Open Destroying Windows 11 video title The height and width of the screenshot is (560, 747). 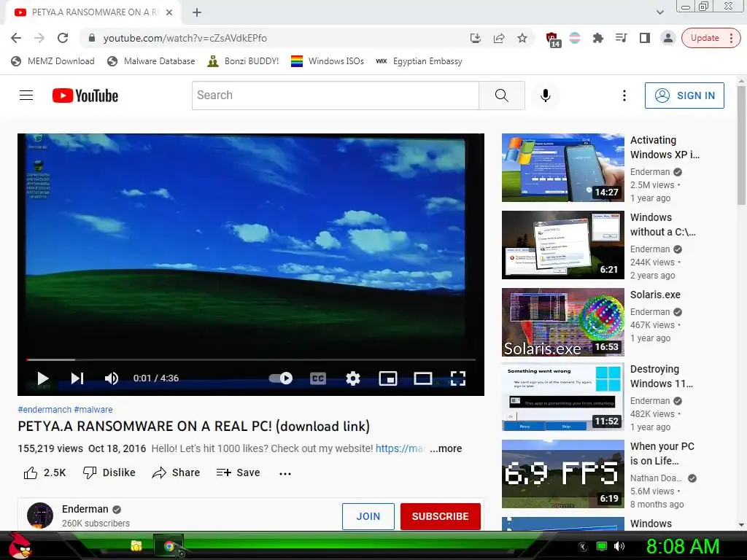tap(661, 376)
